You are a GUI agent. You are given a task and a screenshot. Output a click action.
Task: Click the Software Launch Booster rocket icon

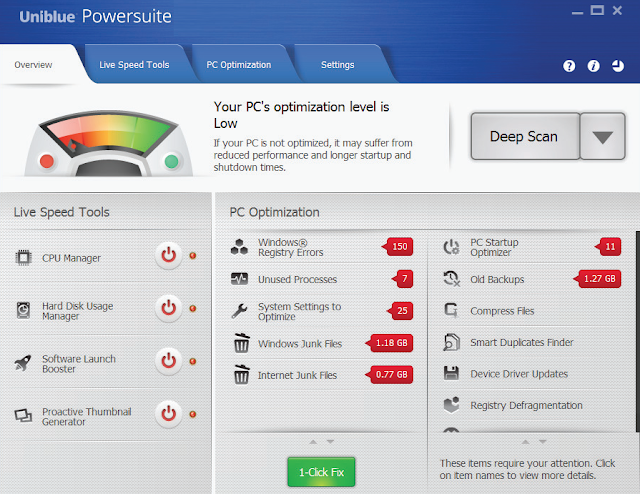(x=23, y=363)
